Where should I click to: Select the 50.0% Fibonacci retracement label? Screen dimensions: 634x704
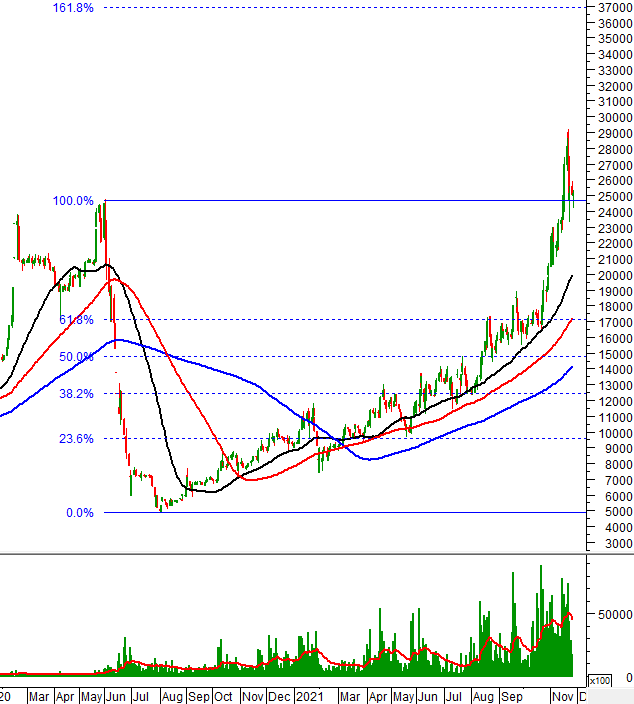click(x=74, y=356)
